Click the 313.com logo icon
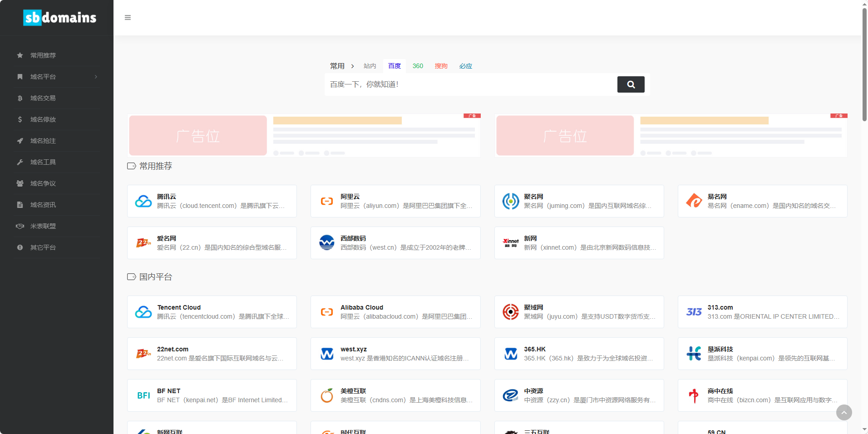This screenshot has height=434, width=868. click(694, 312)
